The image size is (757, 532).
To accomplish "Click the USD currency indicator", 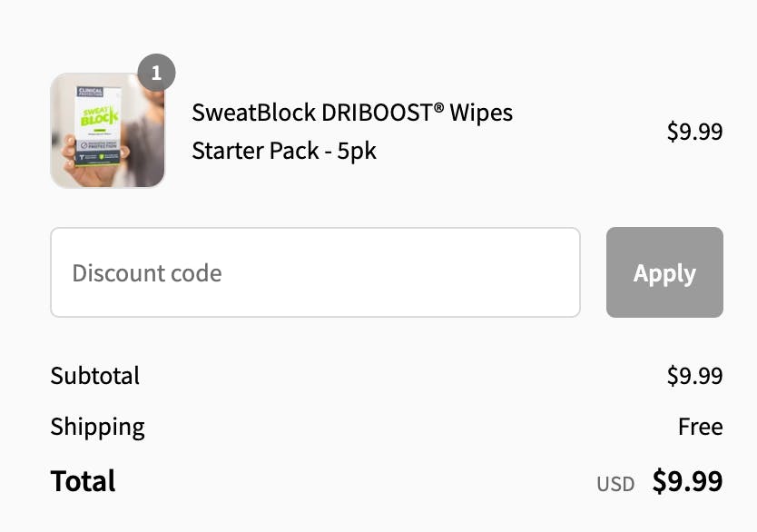I will pyautogui.click(x=615, y=484).
